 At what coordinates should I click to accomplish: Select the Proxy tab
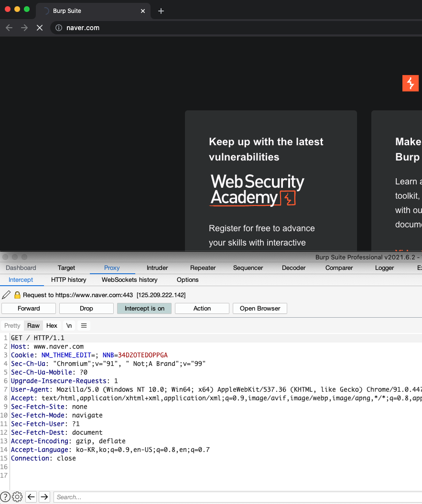click(x=112, y=268)
